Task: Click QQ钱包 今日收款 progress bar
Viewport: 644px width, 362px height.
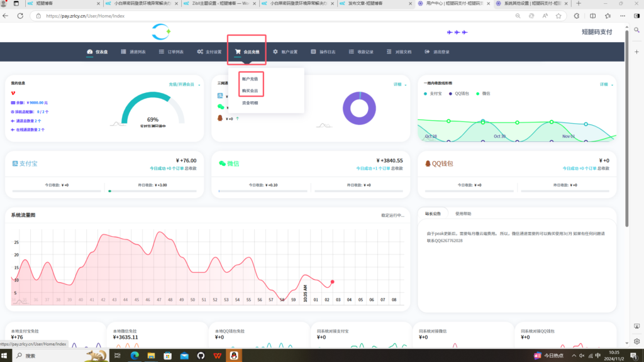Action: point(469,191)
